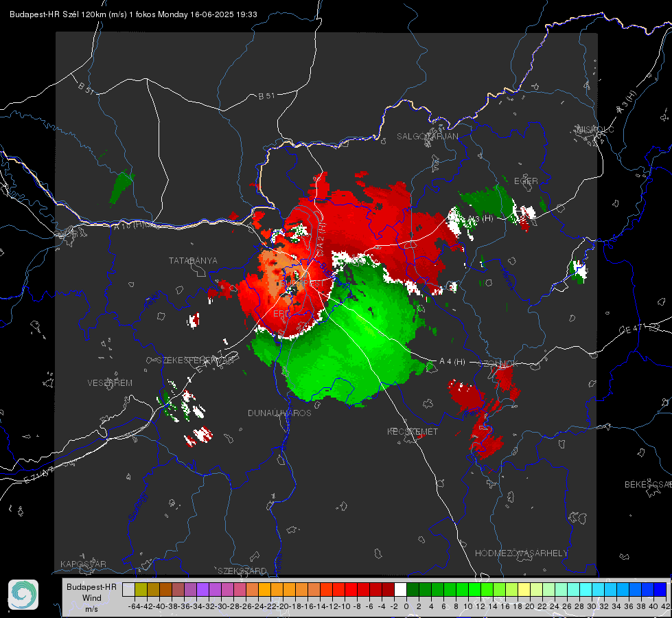This screenshot has height=618, width=672.
Task: Click the 'A 4 (H)' road label
Action: (x=452, y=362)
